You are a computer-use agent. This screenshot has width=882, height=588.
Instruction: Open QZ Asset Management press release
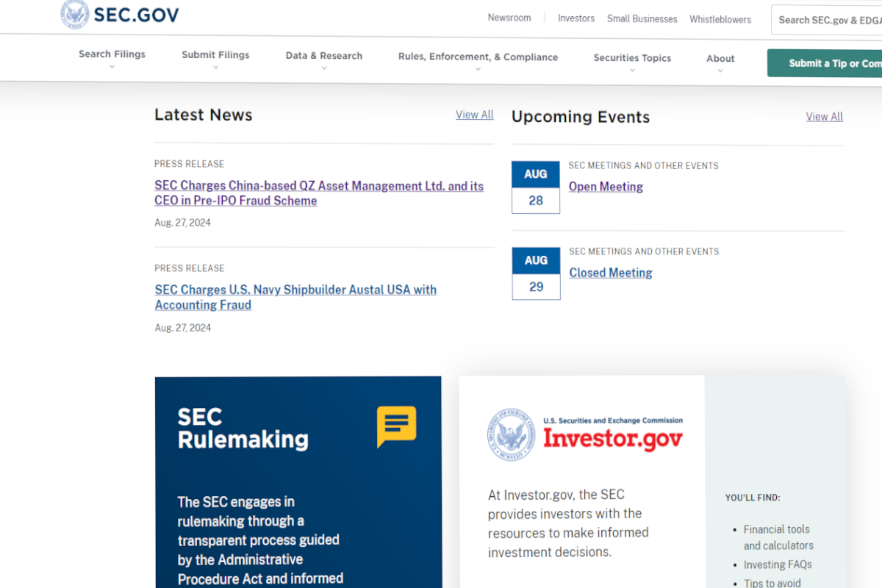(318, 193)
